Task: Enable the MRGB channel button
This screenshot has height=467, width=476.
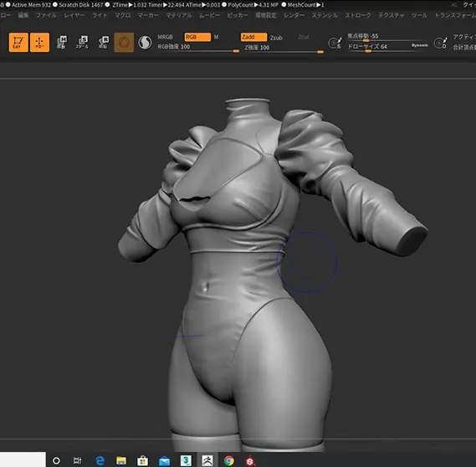Action: click(x=165, y=37)
